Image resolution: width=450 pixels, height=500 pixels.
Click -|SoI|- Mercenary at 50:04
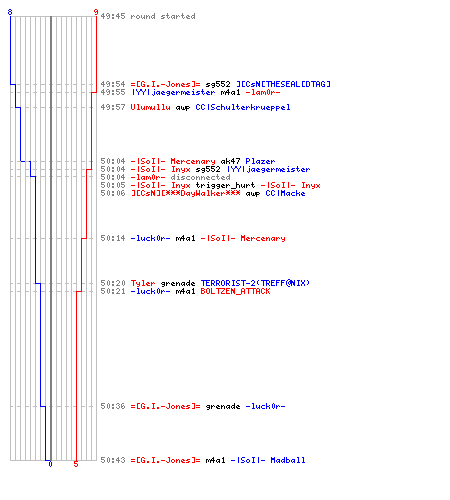173,161
